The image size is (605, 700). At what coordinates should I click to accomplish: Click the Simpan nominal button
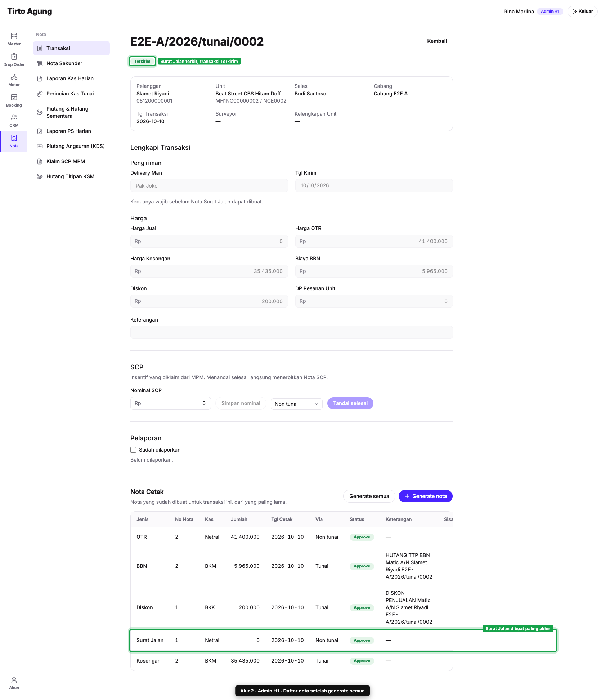(x=241, y=403)
